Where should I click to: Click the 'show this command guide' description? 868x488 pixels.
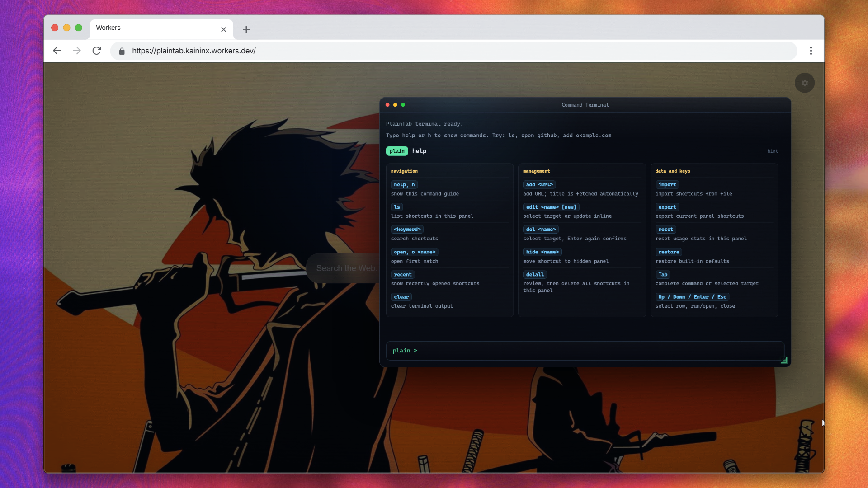point(425,194)
